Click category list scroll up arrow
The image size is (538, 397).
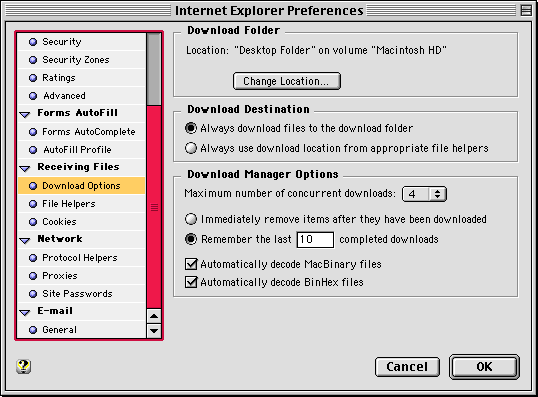tap(154, 316)
